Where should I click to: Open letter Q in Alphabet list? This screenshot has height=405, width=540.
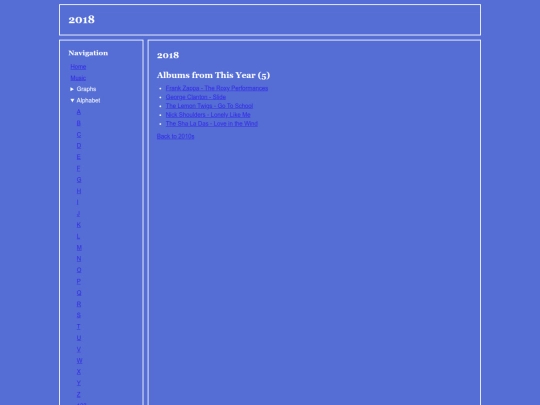point(79,293)
